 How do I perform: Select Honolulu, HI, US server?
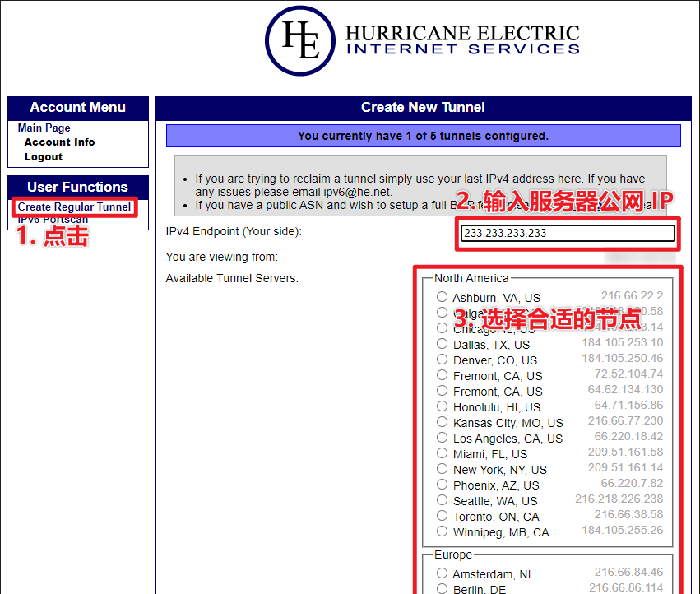click(x=442, y=406)
